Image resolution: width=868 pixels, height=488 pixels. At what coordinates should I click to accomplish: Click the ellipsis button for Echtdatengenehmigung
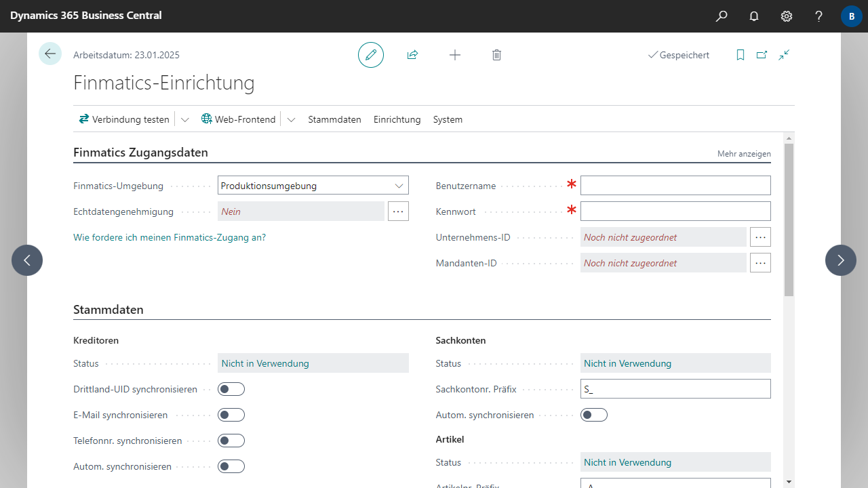coord(399,211)
